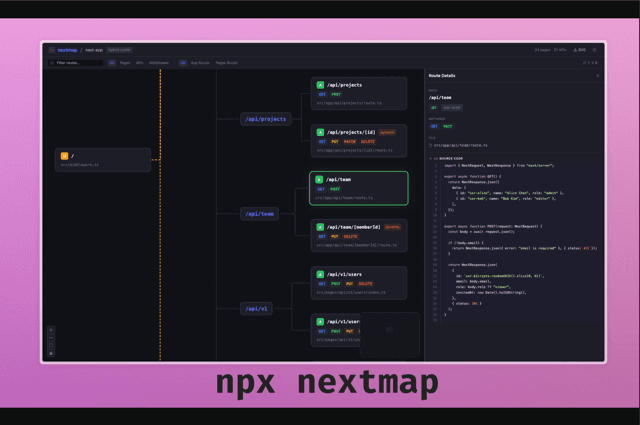Click the src/app/api/team/route.ts file path

coord(460,145)
